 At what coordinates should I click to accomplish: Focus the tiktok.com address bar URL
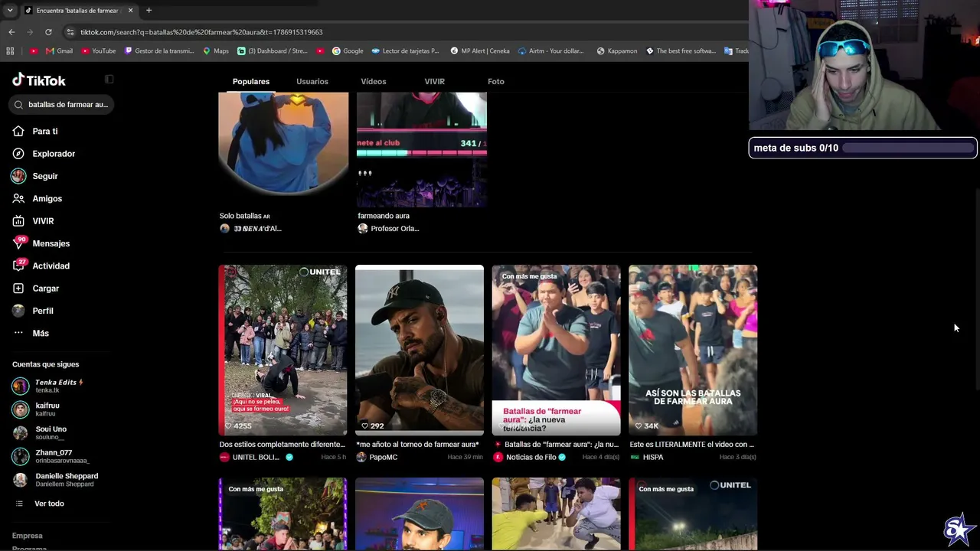click(201, 32)
